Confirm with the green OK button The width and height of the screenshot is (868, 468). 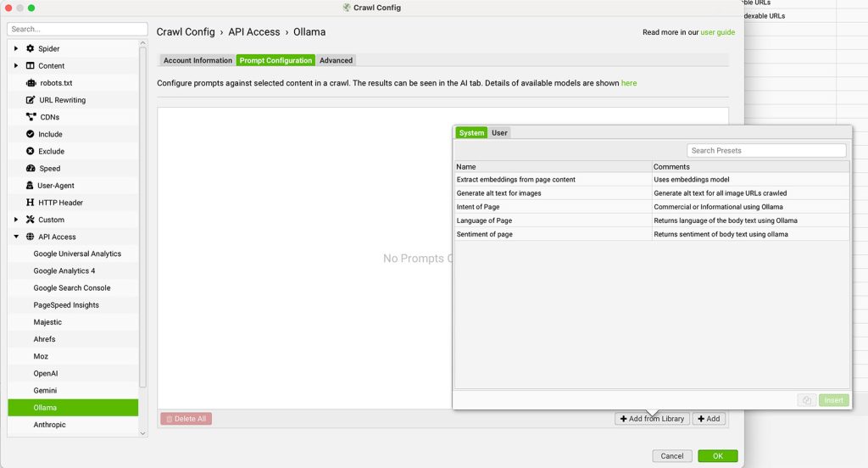pos(717,456)
